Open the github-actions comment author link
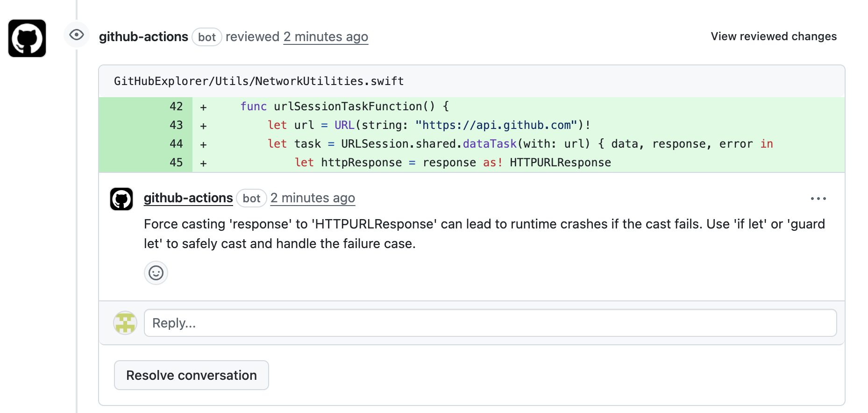This screenshot has width=868, height=413. pos(188,198)
